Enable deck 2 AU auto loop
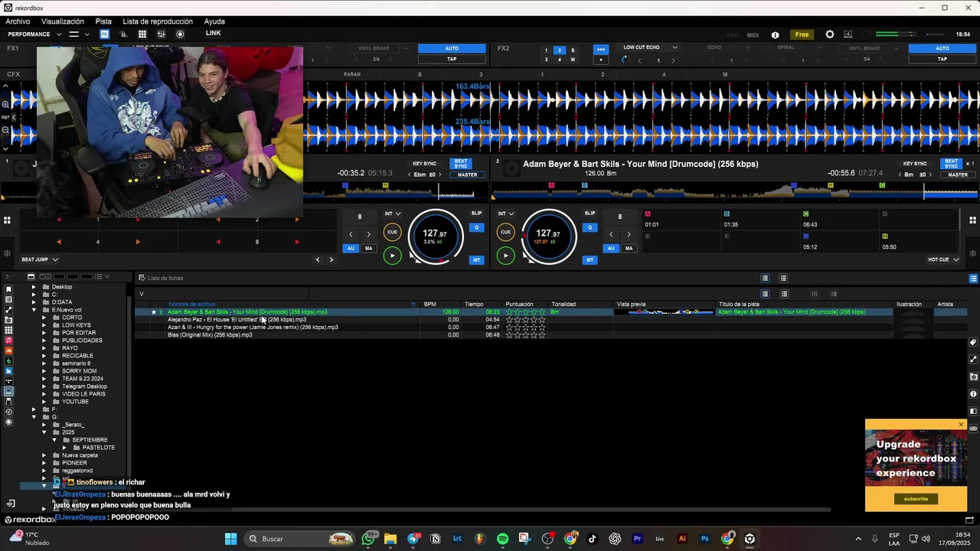The width and height of the screenshot is (980, 551). [x=611, y=248]
